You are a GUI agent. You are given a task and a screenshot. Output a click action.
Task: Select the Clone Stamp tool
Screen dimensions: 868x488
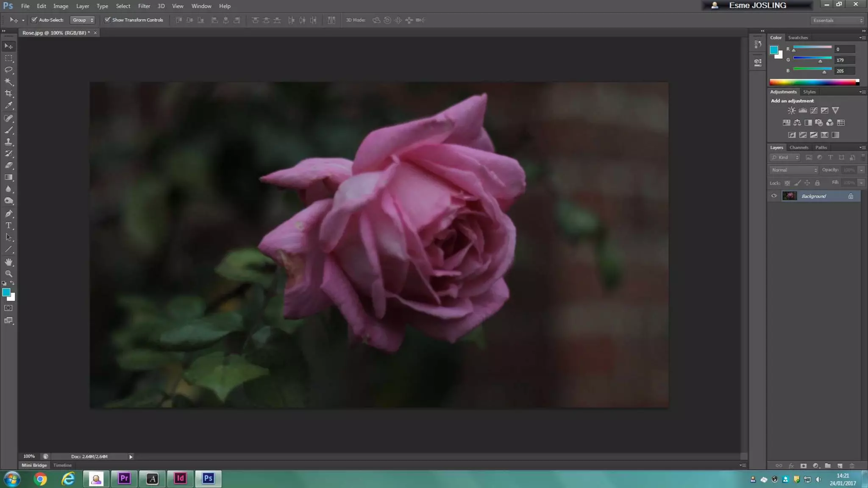coord(8,142)
